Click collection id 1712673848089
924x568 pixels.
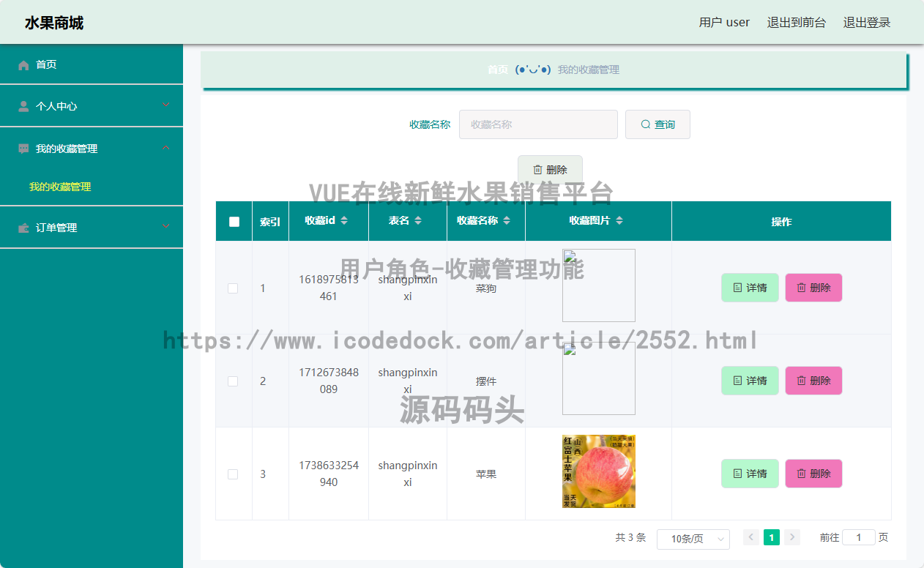[x=329, y=381]
